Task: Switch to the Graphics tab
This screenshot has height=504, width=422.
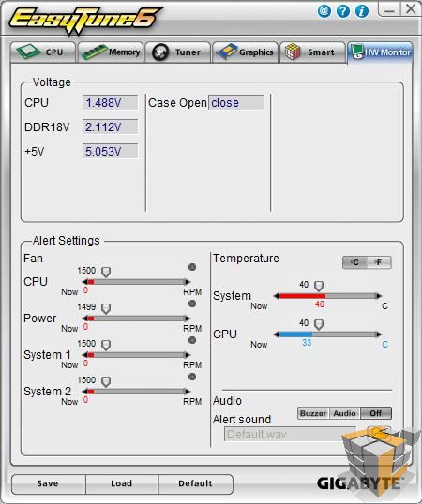Action: [245, 52]
